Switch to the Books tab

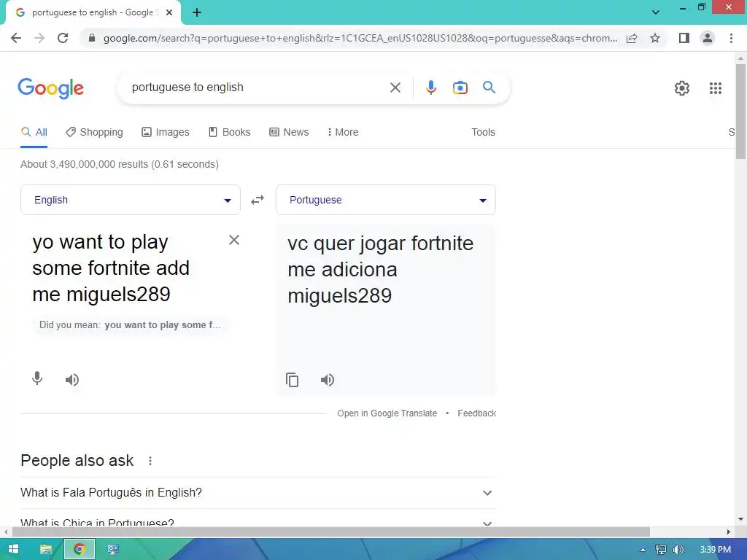pos(229,133)
